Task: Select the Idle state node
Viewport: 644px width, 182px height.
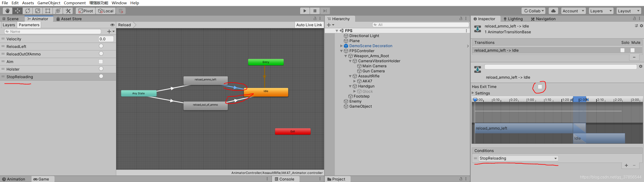Action: (x=266, y=92)
